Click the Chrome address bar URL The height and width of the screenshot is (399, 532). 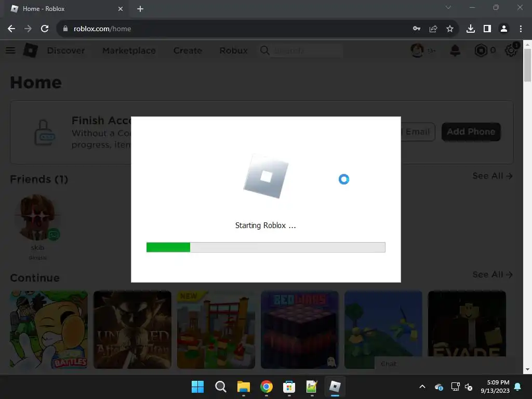(102, 29)
